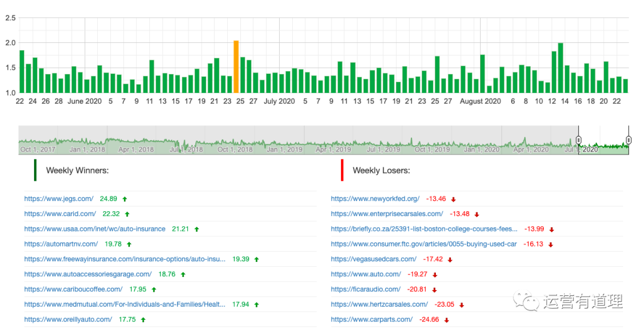644x330 pixels.
Task: Click the up arrow next to 19.39
Action: [256, 260]
